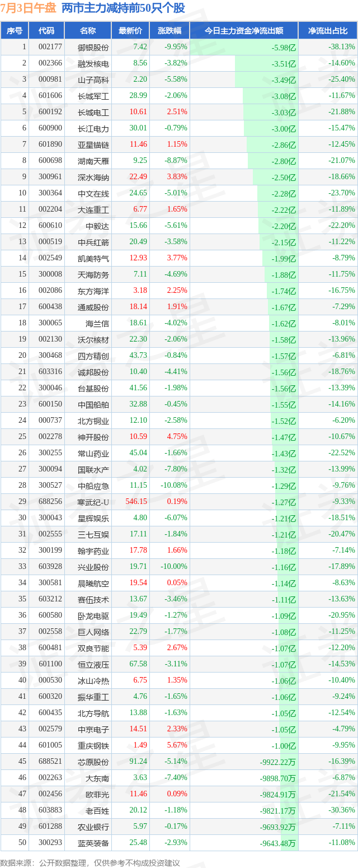
Task: Click outflow -2.86亿 of 亚星锚链
Action: pyautogui.click(x=284, y=145)
